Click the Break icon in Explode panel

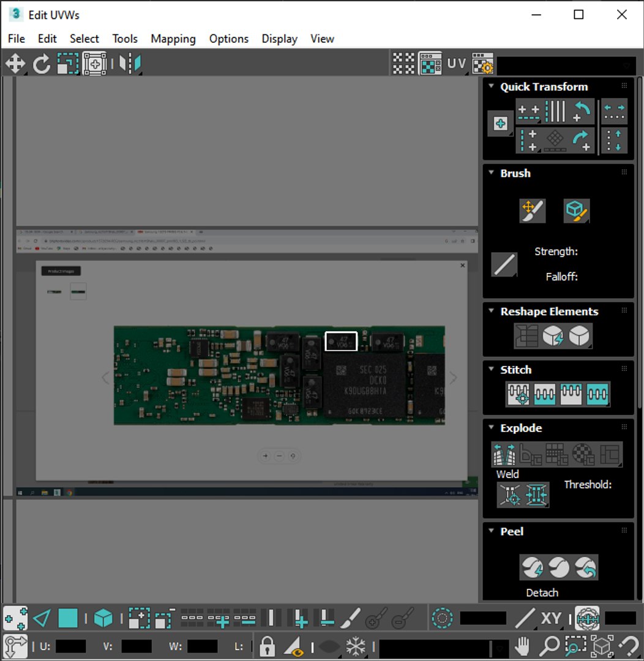coord(504,454)
